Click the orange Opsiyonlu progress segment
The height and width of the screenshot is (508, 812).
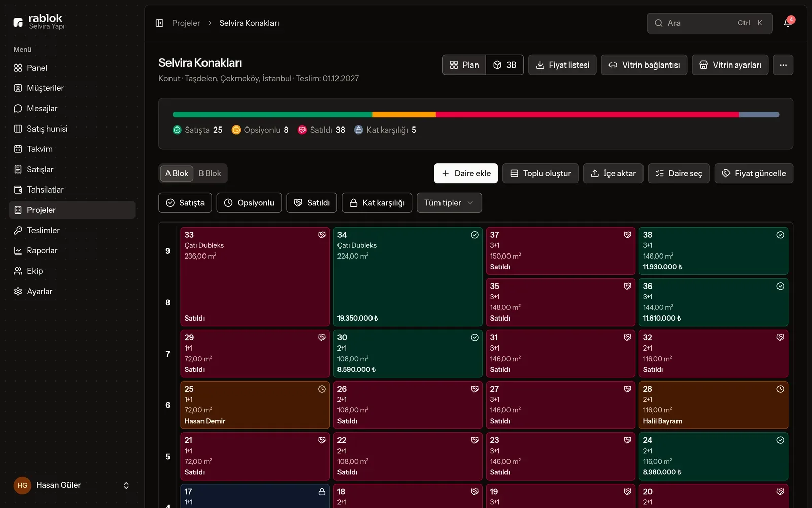(404, 115)
